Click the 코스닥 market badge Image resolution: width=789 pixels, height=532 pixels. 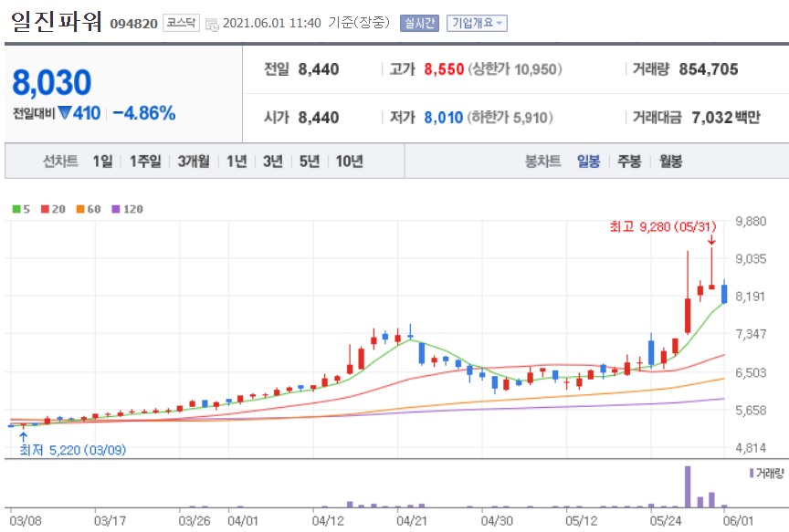[181, 23]
